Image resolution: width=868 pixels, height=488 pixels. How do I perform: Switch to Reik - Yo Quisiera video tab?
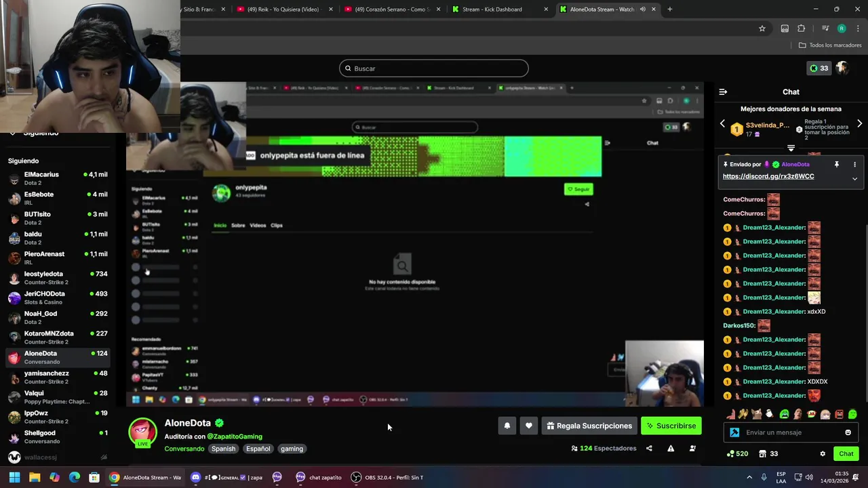point(285,9)
